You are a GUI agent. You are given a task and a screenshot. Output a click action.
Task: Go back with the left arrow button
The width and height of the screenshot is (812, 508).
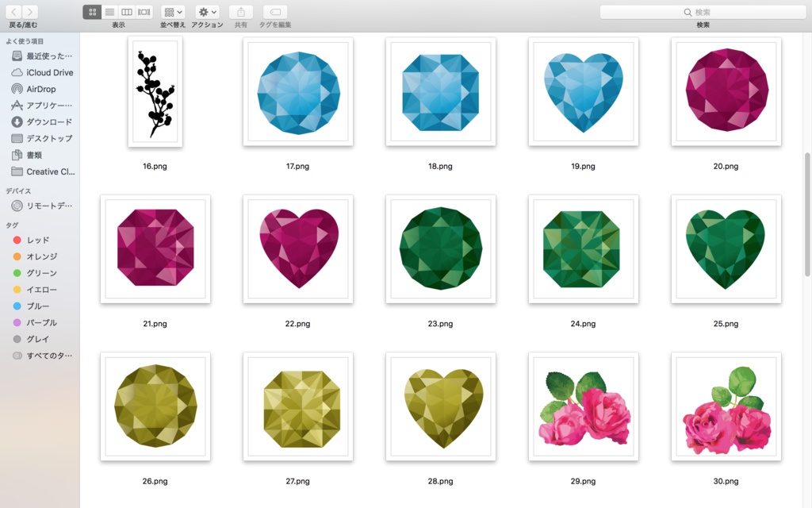tap(14, 12)
